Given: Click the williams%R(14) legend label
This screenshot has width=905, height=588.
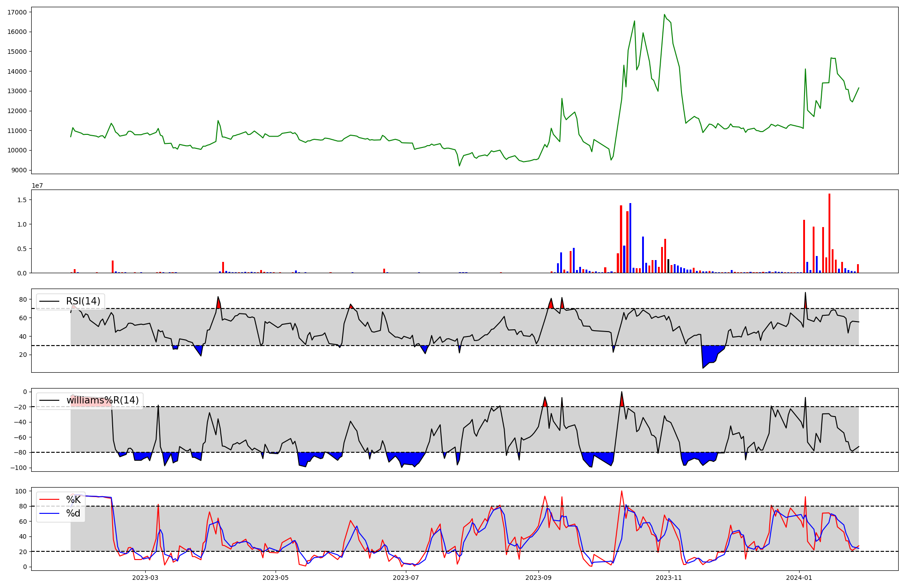Looking at the screenshot, I should pos(102,400).
